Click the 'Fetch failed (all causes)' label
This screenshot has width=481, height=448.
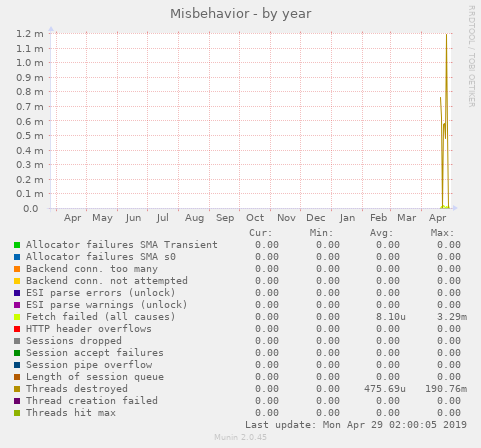(101, 317)
